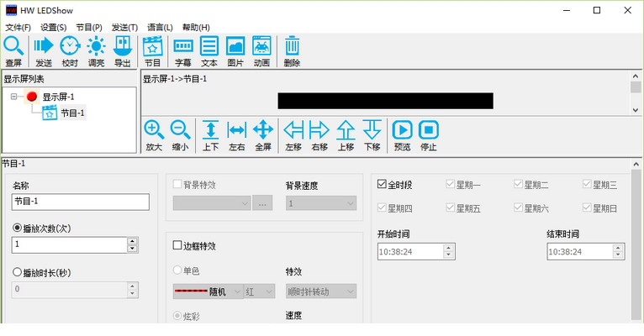Open the 随机 border style dropdown
The image size is (644, 336).
[x=208, y=291]
